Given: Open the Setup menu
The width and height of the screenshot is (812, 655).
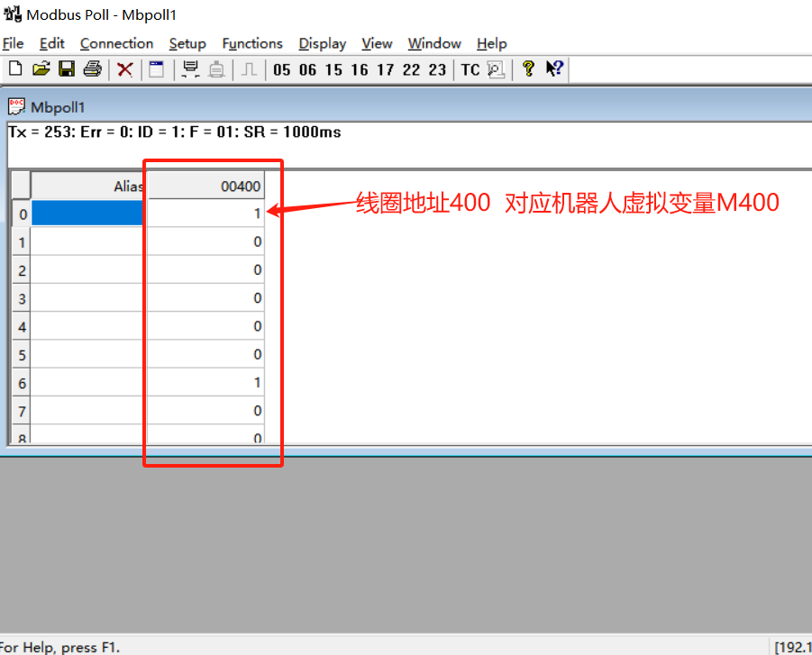Looking at the screenshot, I should [187, 43].
